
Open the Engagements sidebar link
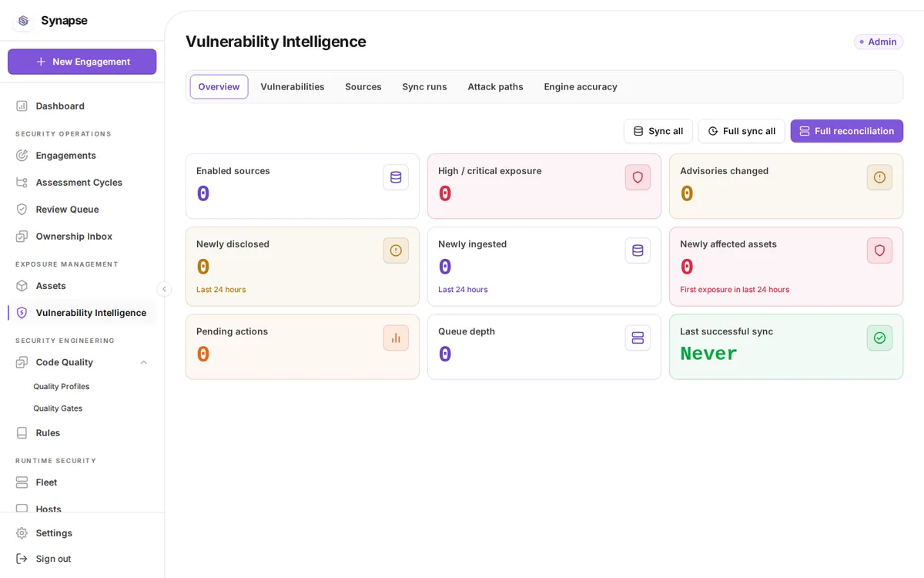(x=82, y=155)
